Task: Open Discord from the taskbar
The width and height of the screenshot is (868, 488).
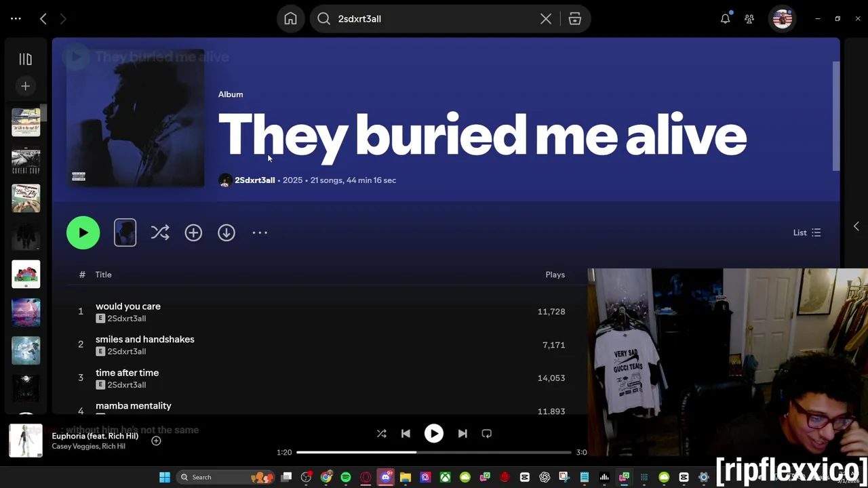Action: point(386,477)
